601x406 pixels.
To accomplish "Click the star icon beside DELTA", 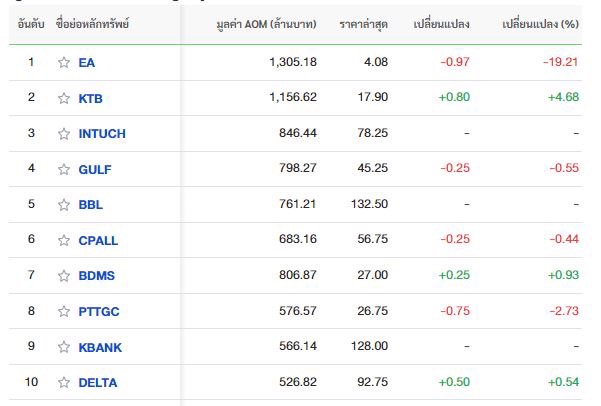I will pos(64,382).
